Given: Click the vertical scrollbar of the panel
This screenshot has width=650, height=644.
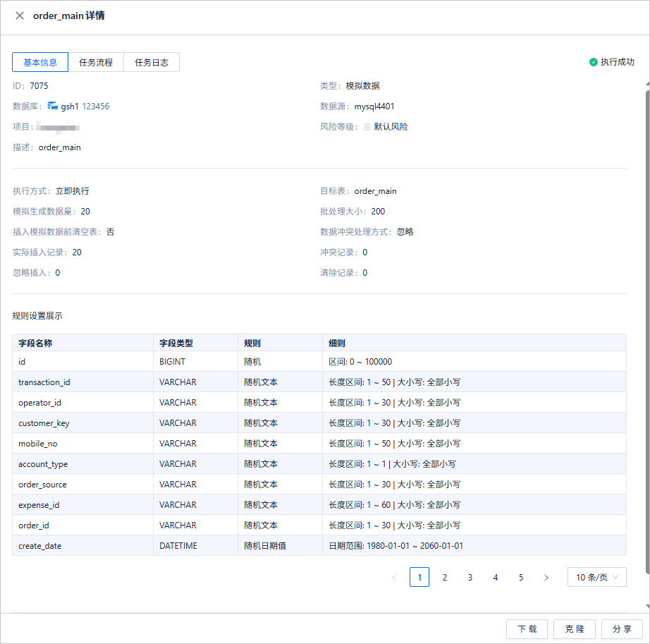Looking at the screenshot, I should pyautogui.click(x=647, y=332).
